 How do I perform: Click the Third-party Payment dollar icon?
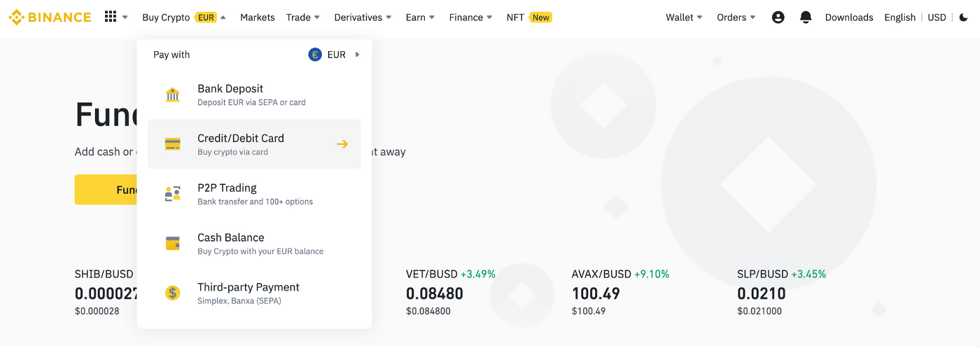tap(172, 293)
